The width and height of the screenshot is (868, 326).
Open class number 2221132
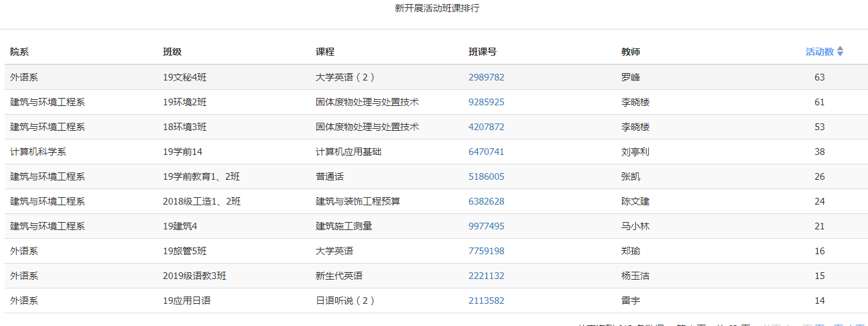[486, 276]
